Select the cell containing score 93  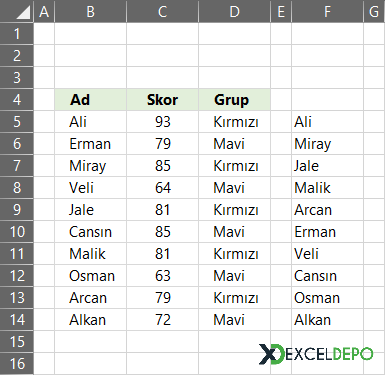coord(162,122)
